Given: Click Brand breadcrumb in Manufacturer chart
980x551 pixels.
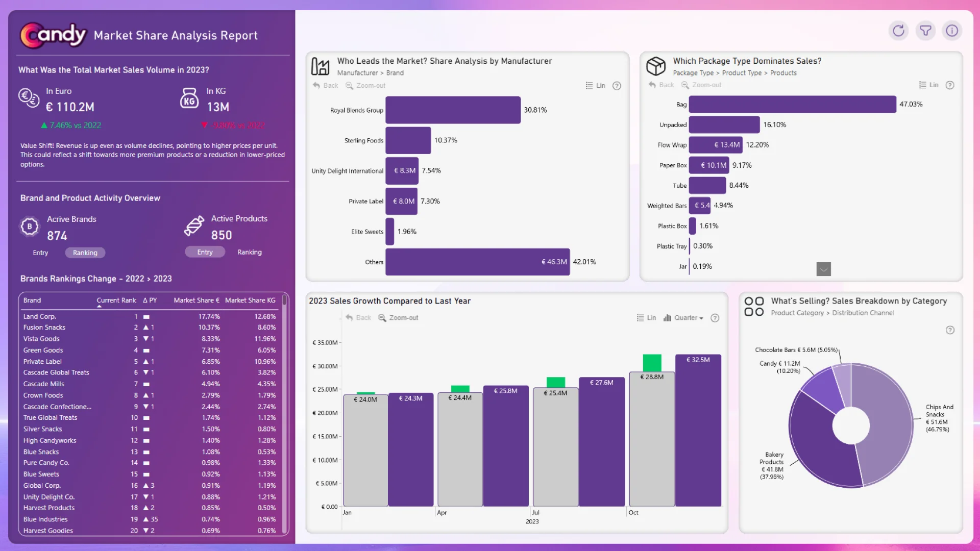Looking at the screenshot, I should 395,73.
